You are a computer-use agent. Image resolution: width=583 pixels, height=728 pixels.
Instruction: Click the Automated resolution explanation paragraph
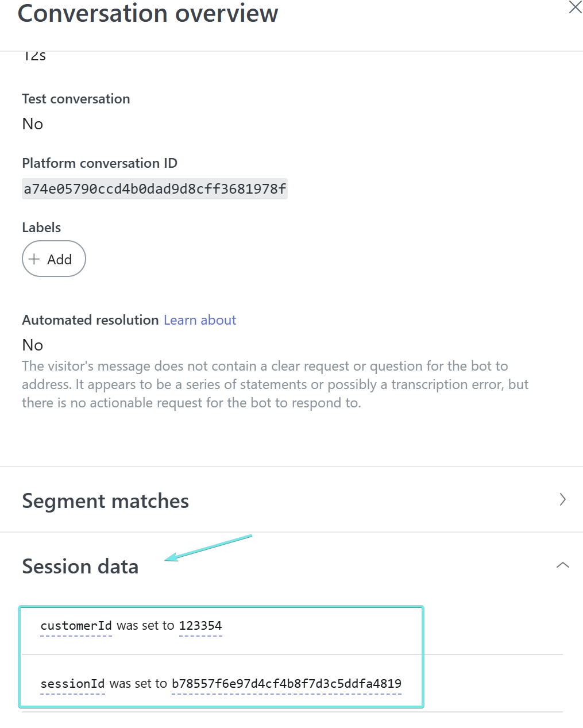pos(275,384)
